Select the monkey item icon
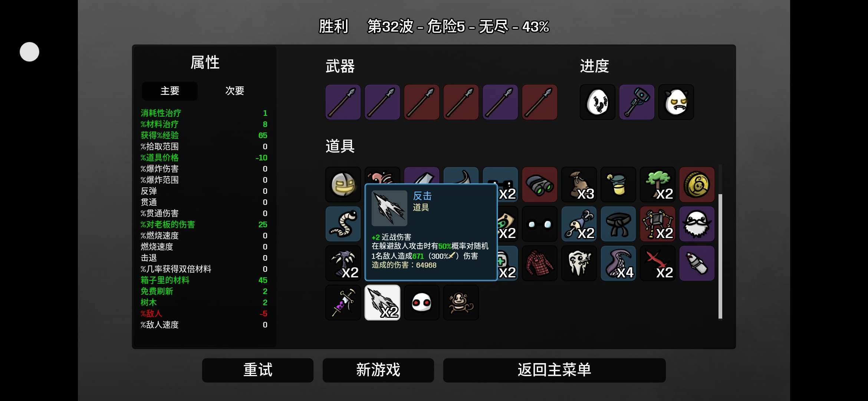This screenshot has width=868, height=401. pyautogui.click(x=461, y=303)
